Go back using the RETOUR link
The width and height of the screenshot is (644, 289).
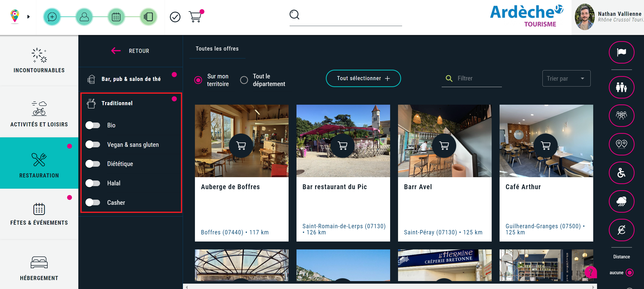point(131,51)
